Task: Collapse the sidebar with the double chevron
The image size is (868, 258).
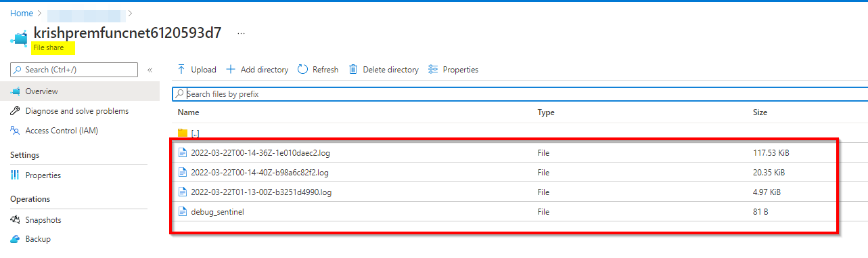Action: coord(150,70)
